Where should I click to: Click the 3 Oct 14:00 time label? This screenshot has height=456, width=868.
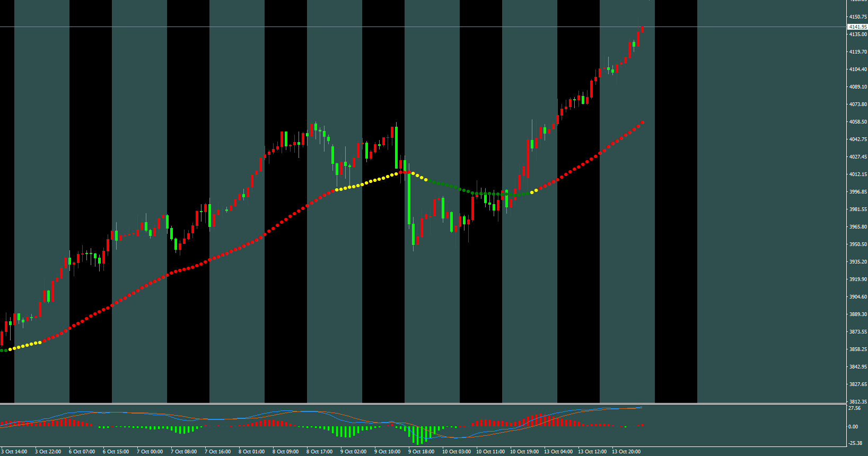click(14, 452)
